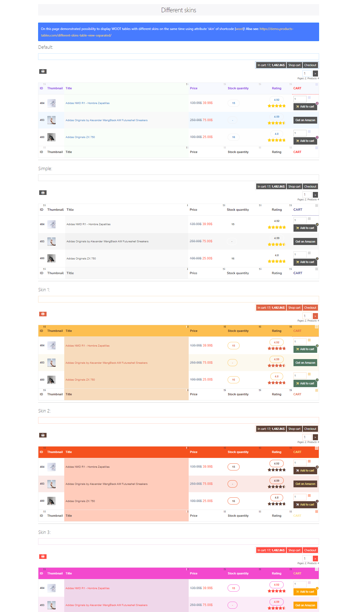Open Shop cart in the Default section

pyautogui.click(x=294, y=65)
